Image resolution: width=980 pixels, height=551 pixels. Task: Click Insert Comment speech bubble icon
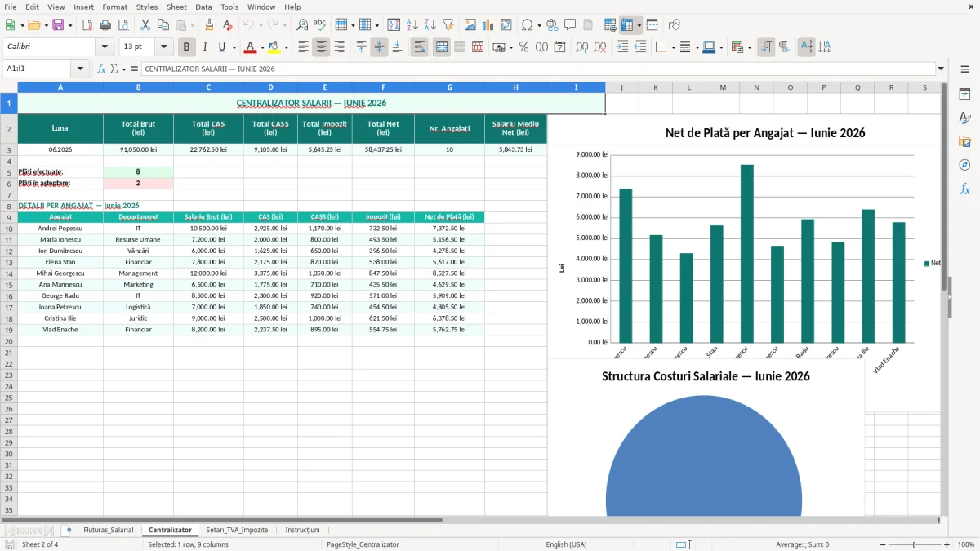coord(571,25)
